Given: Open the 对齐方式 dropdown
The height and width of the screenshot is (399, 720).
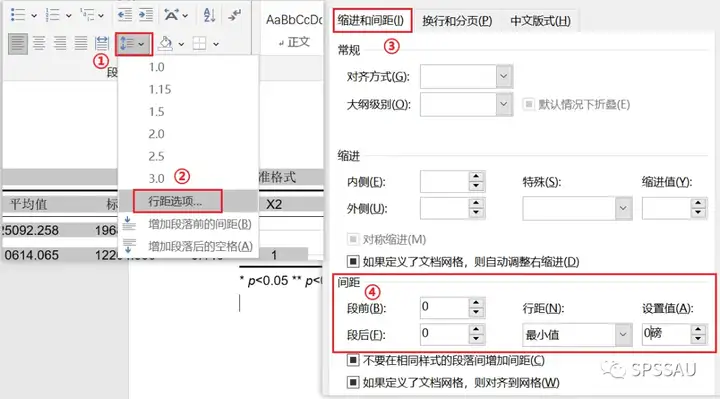Looking at the screenshot, I should [x=467, y=76].
